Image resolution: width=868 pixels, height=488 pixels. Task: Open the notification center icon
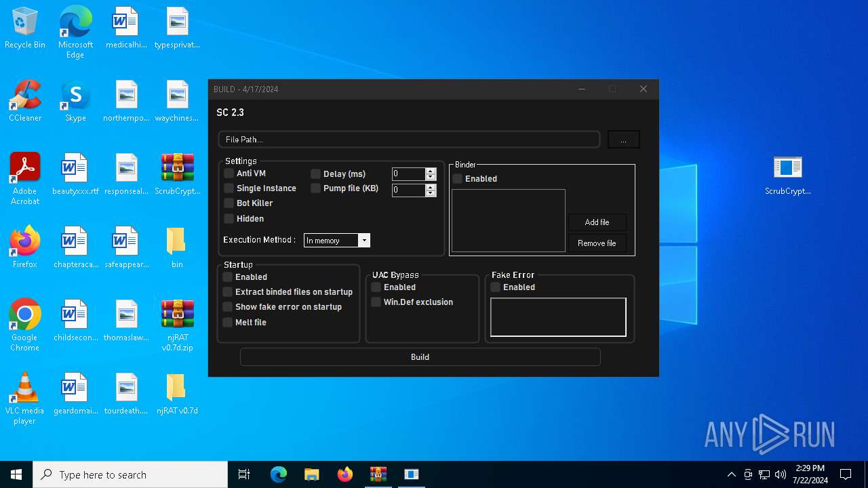[x=846, y=474]
